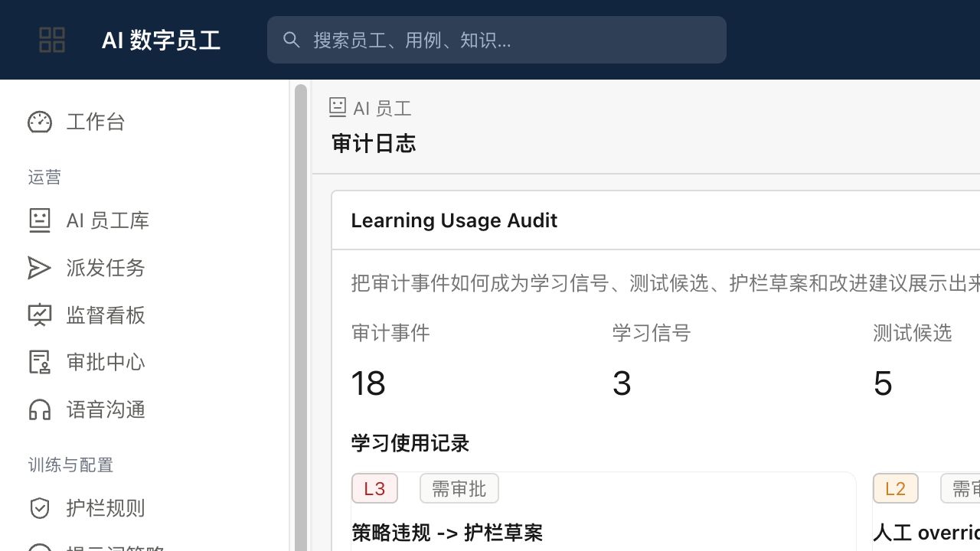Click the 语音沟通 headphones icon

(40, 409)
